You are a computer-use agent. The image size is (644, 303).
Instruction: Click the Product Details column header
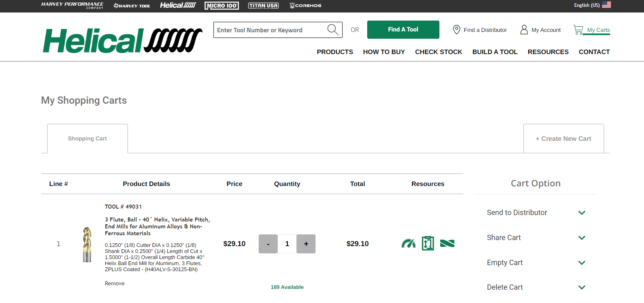click(x=146, y=184)
